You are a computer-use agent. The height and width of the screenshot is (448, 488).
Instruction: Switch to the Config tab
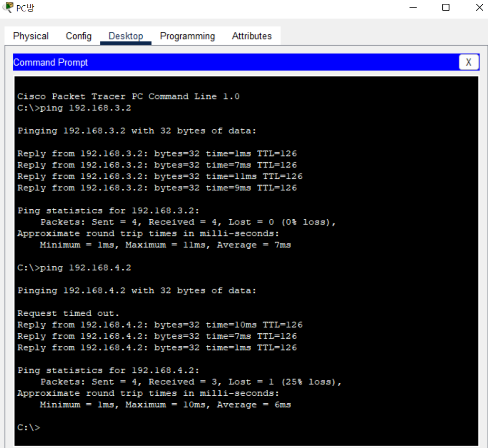point(79,36)
